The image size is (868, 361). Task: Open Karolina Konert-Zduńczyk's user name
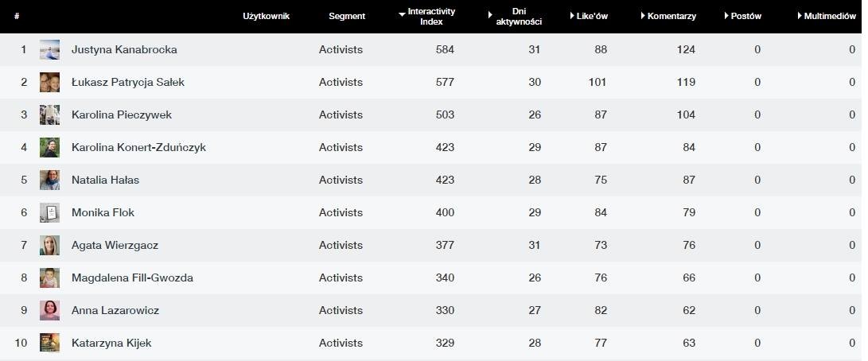138,147
